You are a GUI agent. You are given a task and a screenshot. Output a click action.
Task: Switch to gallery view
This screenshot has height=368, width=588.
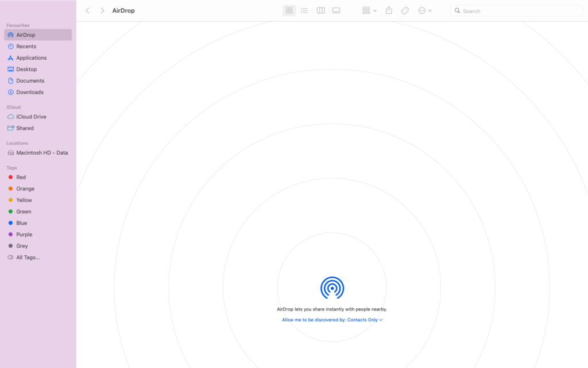(x=336, y=10)
